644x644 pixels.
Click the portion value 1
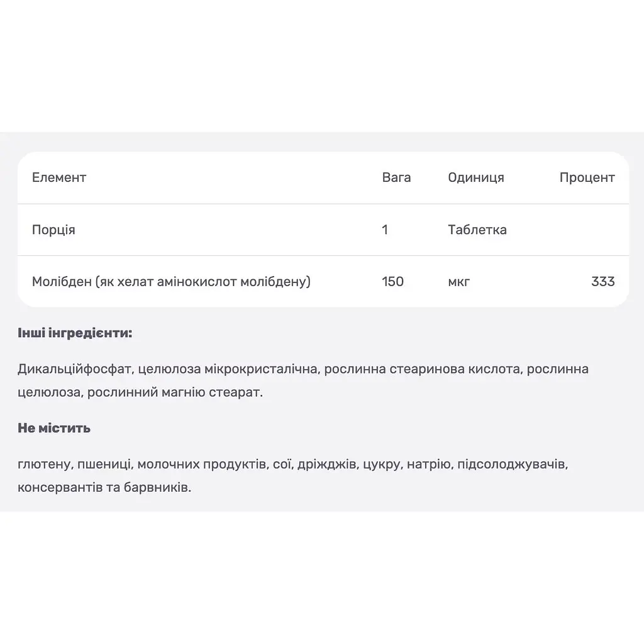point(385,230)
